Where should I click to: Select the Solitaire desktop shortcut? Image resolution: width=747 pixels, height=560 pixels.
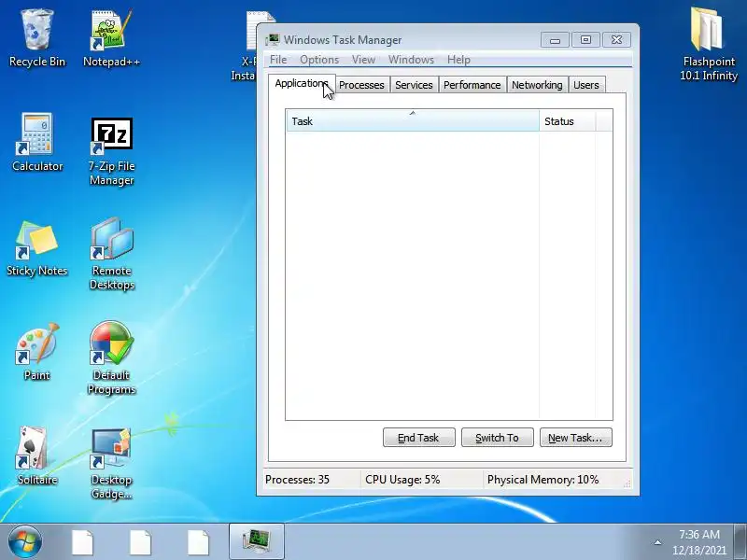tap(36, 456)
